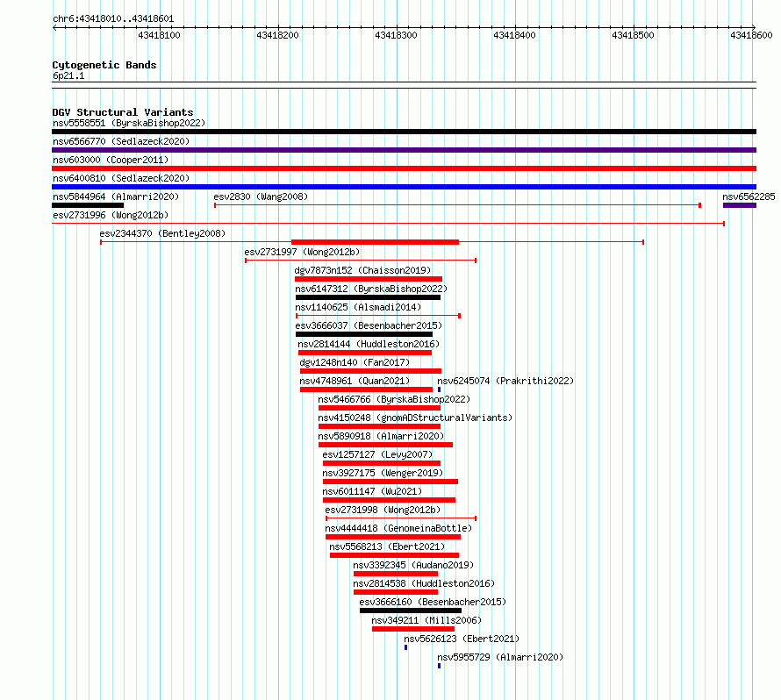
Task: Open esv2344370 (Bentley2008) variant
Action: pos(162,233)
